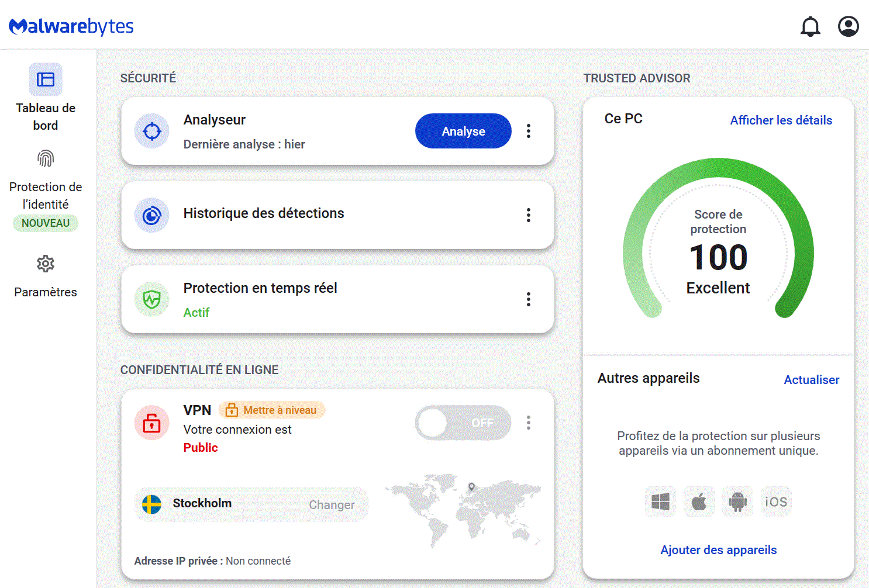Open Historique des détections three-dot menu
Viewport: 869px width, 588px height.
tap(529, 215)
